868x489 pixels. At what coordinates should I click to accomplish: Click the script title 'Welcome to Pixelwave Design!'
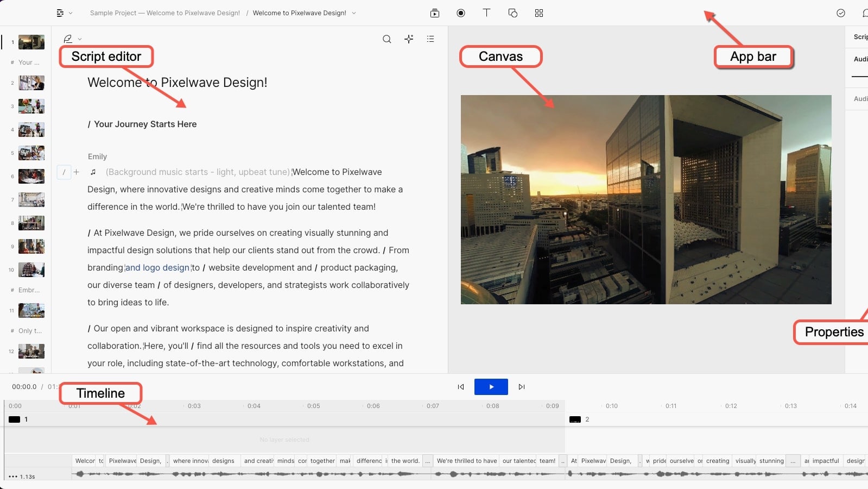point(178,83)
